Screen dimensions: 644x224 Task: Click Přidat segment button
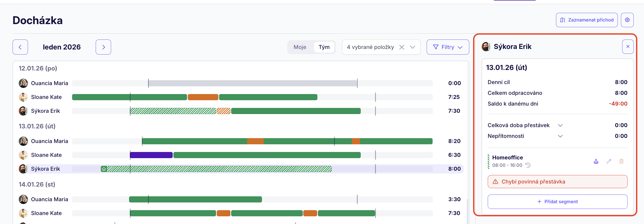557,202
